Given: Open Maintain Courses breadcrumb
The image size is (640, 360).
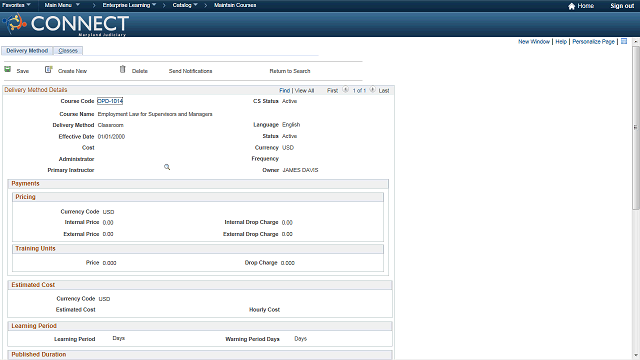Looking at the screenshot, I should (235, 5).
